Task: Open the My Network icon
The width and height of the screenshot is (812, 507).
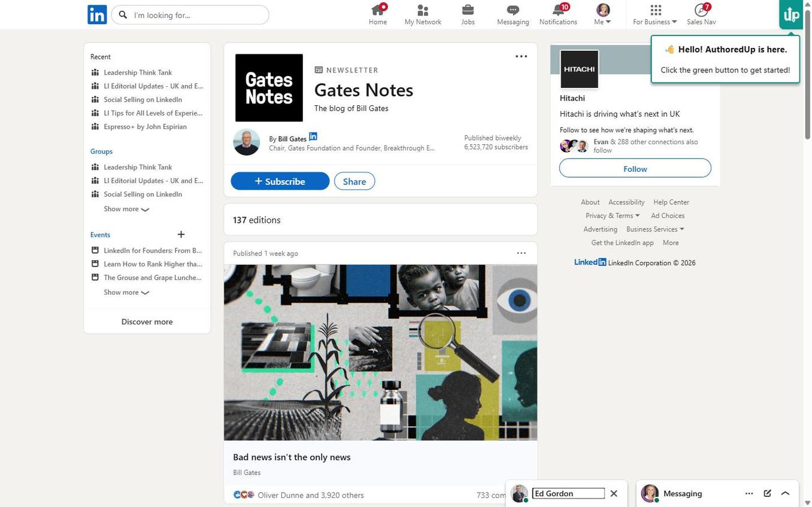Action: click(x=423, y=10)
